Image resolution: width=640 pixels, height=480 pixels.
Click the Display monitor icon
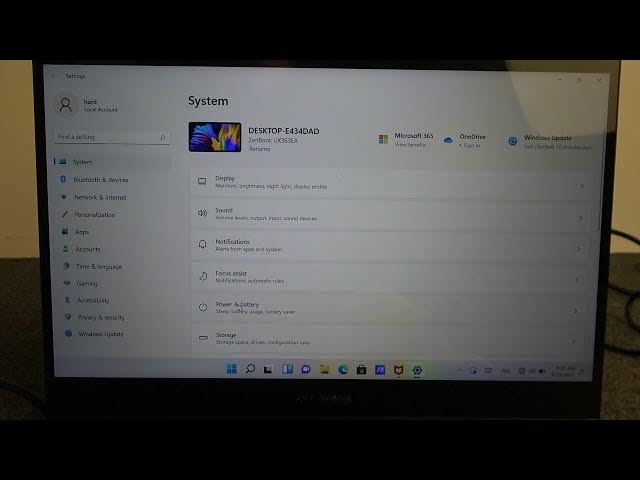pyautogui.click(x=202, y=181)
